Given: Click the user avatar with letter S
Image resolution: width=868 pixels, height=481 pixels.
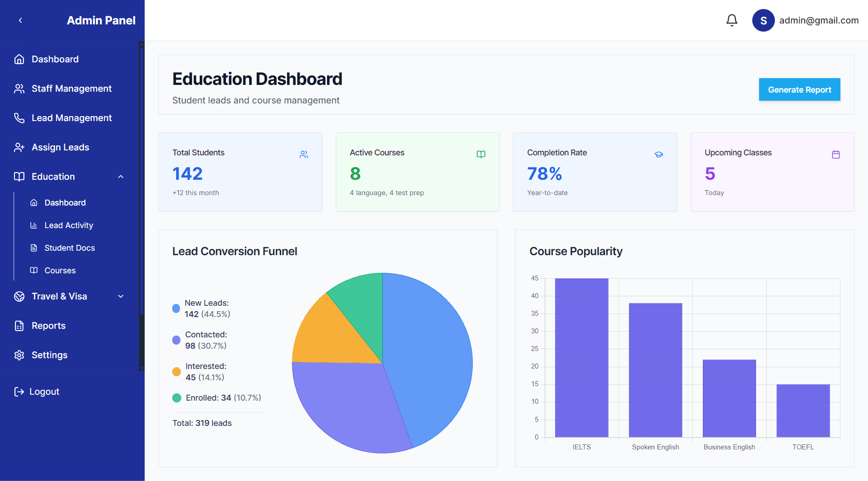Looking at the screenshot, I should [x=763, y=20].
